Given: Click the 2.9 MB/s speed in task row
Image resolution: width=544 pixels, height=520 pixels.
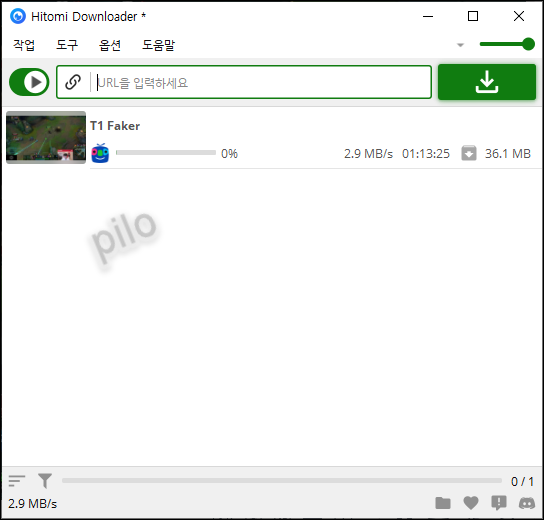Looking at the screenshot, I should 368,153.
